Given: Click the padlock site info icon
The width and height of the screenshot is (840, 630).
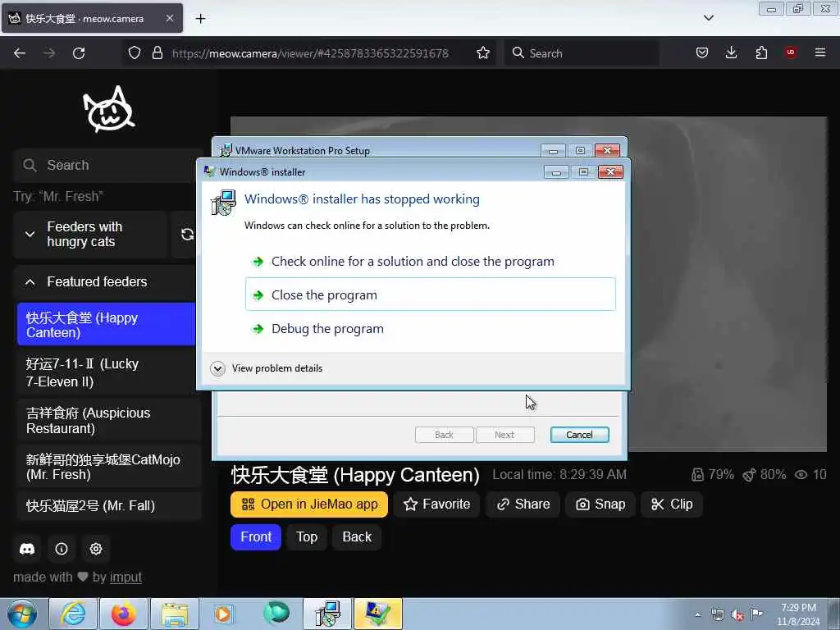Looking at the screenshot, I should (x=157, y=53).
